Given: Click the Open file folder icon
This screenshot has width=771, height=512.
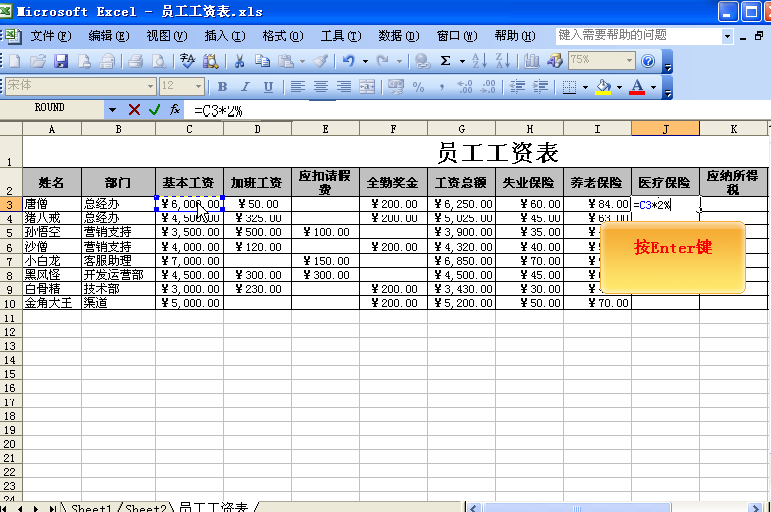Looking at the screenshot, I should point(37,61).
